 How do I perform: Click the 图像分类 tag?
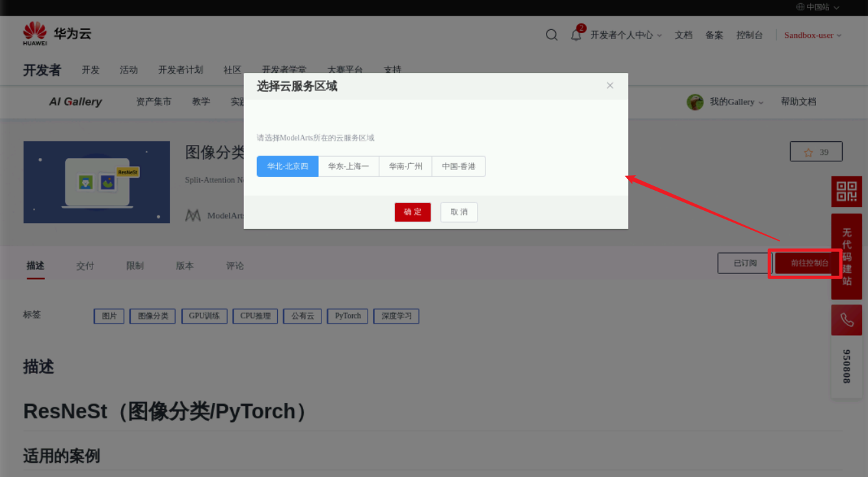(x=153, y=316)
